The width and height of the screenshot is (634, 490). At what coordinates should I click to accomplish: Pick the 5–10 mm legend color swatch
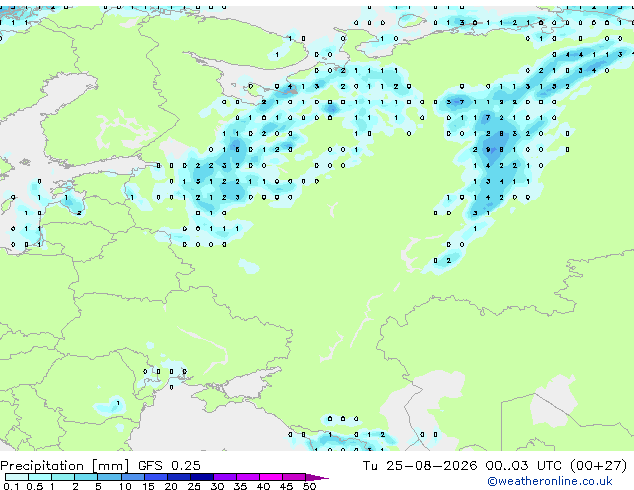[x=109, y=477]
